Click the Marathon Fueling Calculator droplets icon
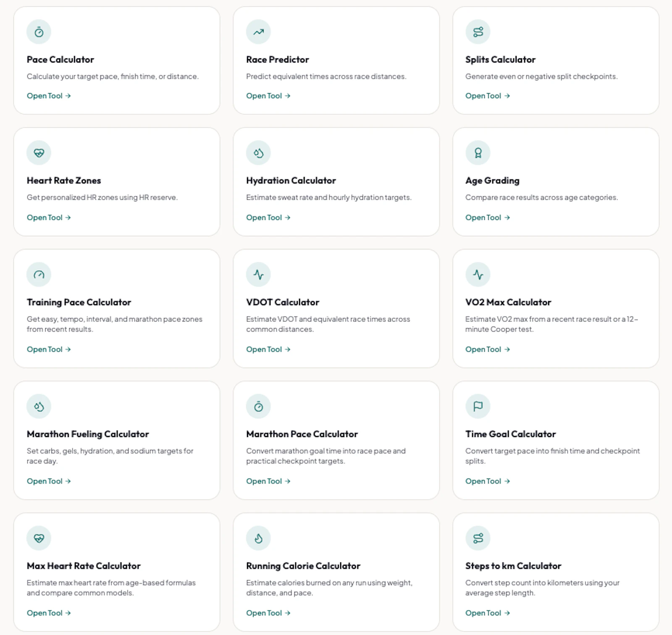The width and height of the screenshot is (672, 635). click(x=39, y=406)
